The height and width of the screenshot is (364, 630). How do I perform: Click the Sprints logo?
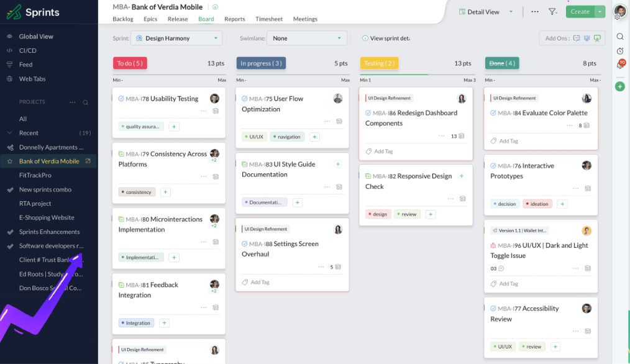33,12
